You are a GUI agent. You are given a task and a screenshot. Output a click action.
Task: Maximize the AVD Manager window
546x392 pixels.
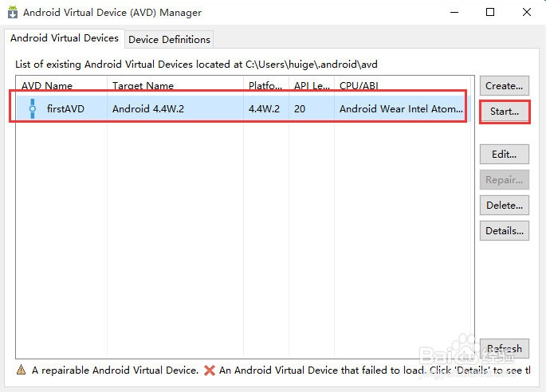coord(490,12)
